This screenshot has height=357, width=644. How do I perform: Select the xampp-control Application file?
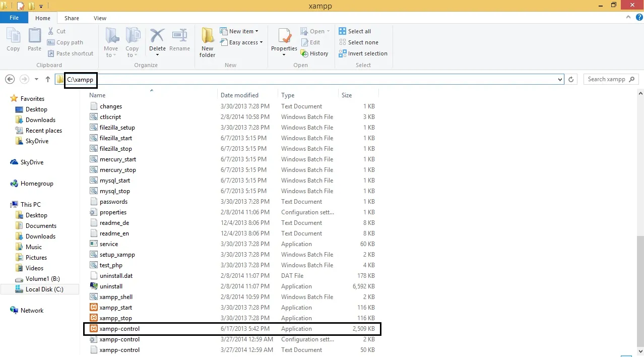tap(232, 329)
